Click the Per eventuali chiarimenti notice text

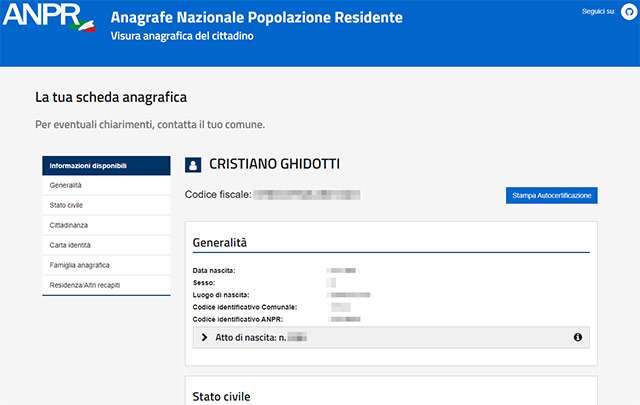(150, 125)
